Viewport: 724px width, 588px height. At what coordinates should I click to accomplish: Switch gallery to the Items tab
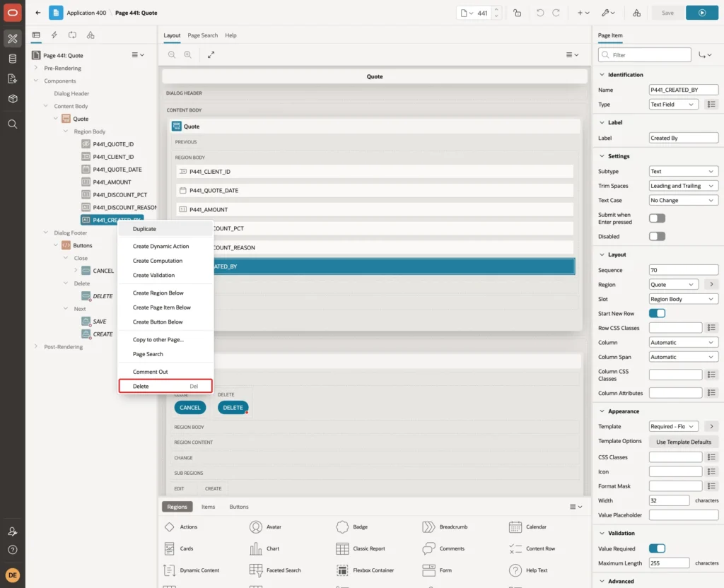(209, 507)
